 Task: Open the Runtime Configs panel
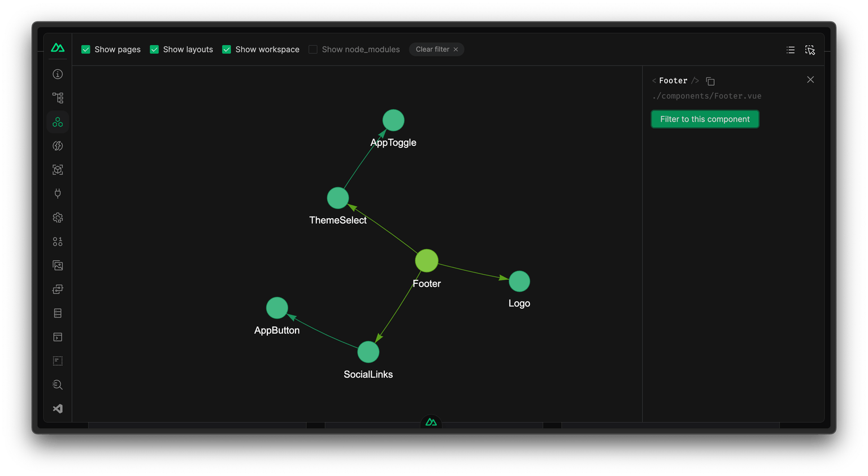coord(57,217)
